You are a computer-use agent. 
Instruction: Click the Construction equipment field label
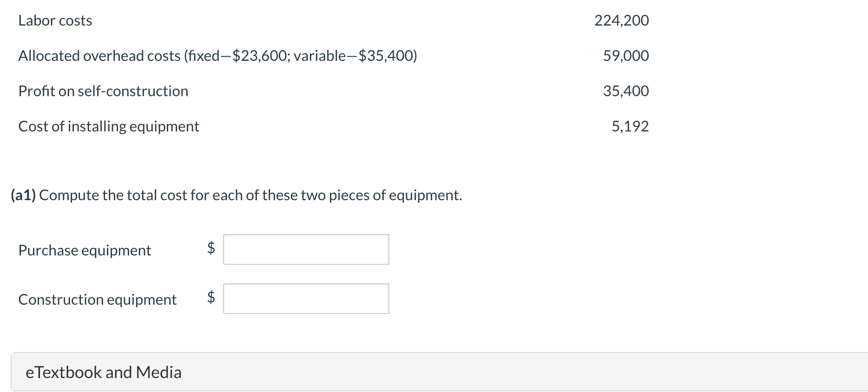[97, 300]
